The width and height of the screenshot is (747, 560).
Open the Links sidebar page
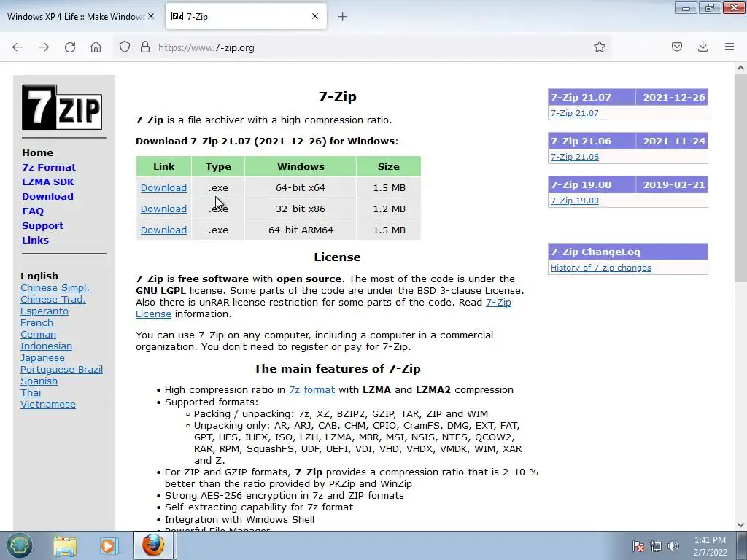click(x=35, y=240)
